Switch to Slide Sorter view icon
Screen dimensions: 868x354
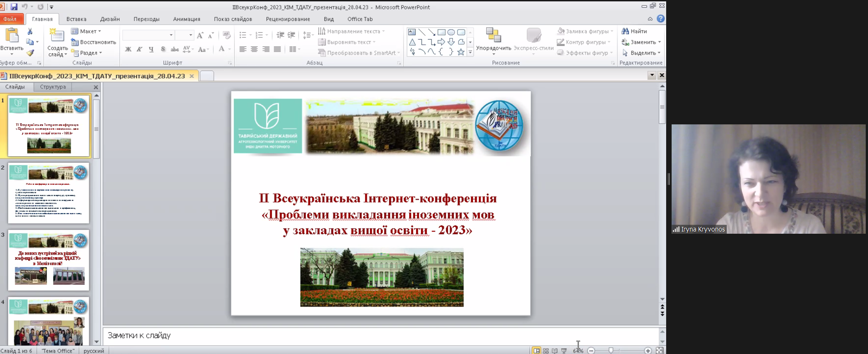coord(545,351)
